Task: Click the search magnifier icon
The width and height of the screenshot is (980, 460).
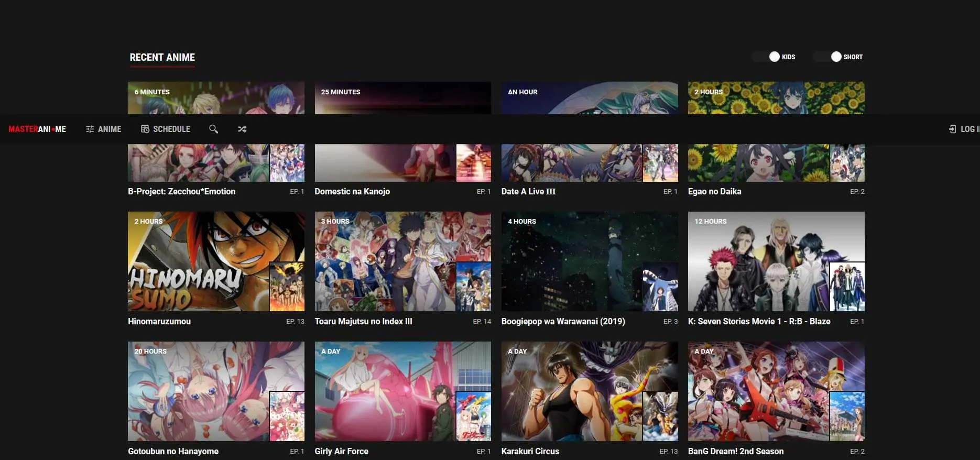Action: [x=213, y=129]
